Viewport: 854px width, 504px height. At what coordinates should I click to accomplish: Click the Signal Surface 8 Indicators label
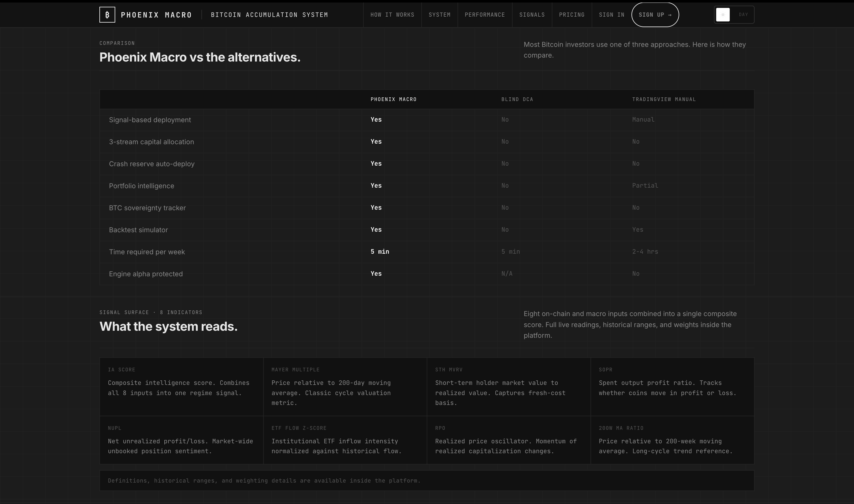(x=151, y=312)
